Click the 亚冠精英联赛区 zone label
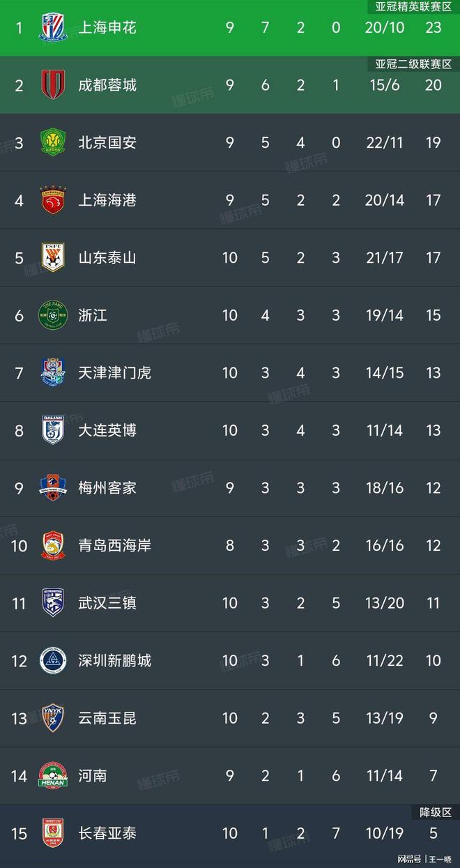 414,7
